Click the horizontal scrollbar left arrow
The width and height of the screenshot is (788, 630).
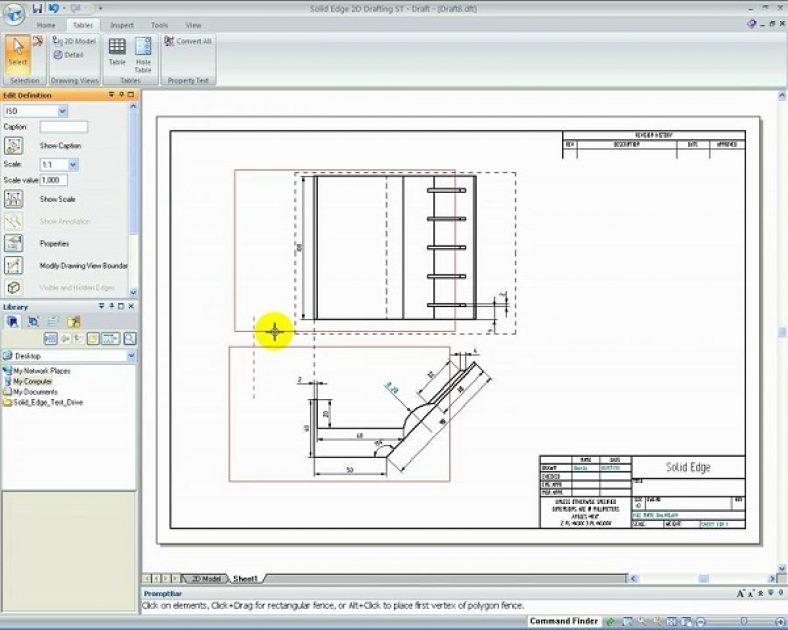634,578
